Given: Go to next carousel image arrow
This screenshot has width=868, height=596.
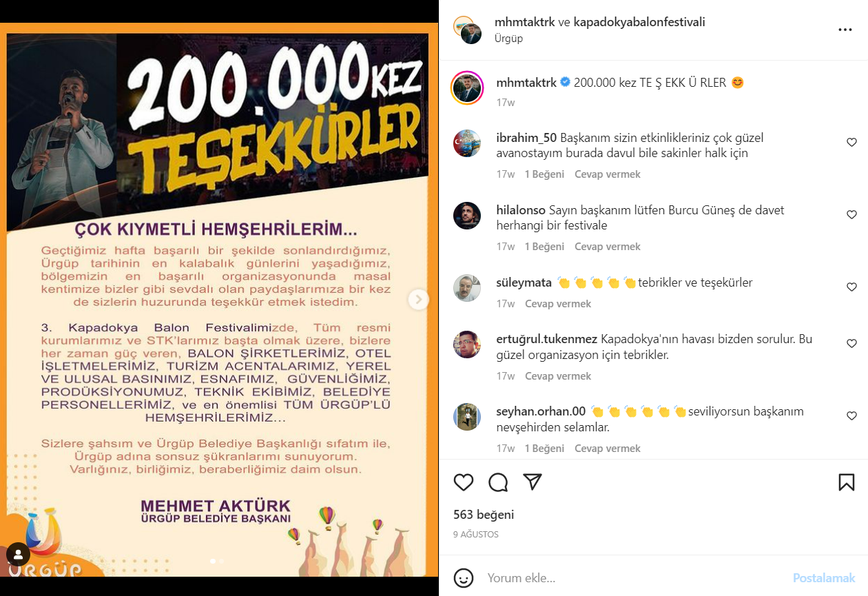Looking at the screenshot, I should pos(418,299).
